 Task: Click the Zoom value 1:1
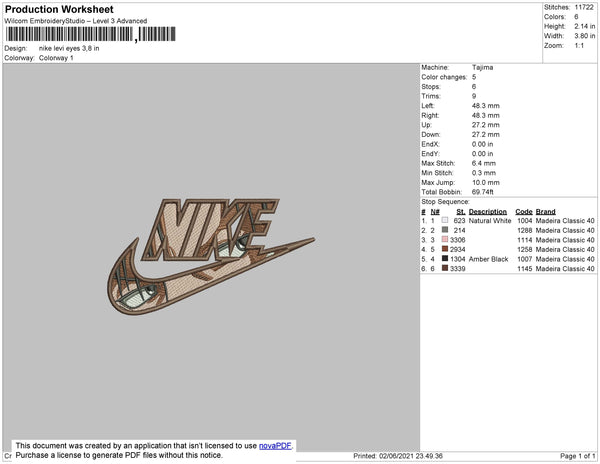coord(579,46)
